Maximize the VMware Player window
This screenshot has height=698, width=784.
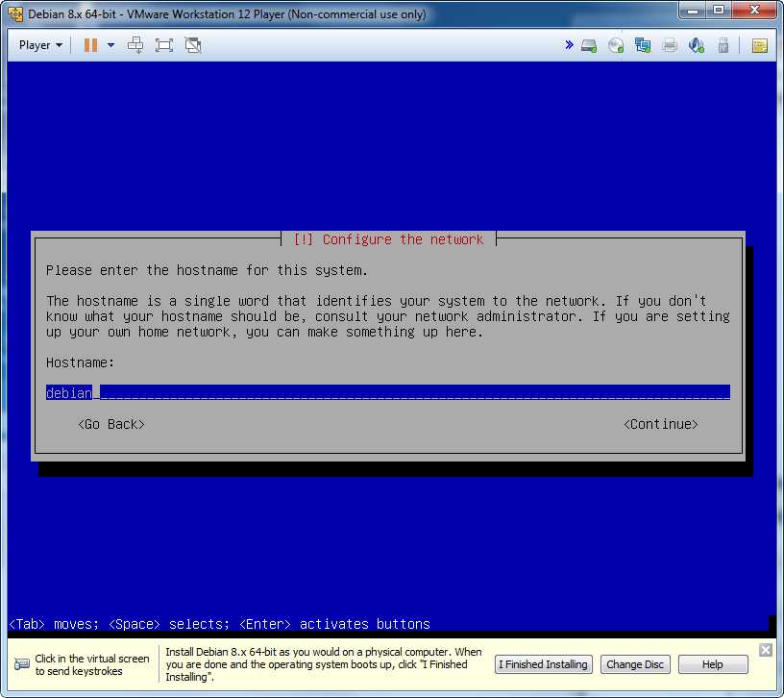tap(719, 10)
